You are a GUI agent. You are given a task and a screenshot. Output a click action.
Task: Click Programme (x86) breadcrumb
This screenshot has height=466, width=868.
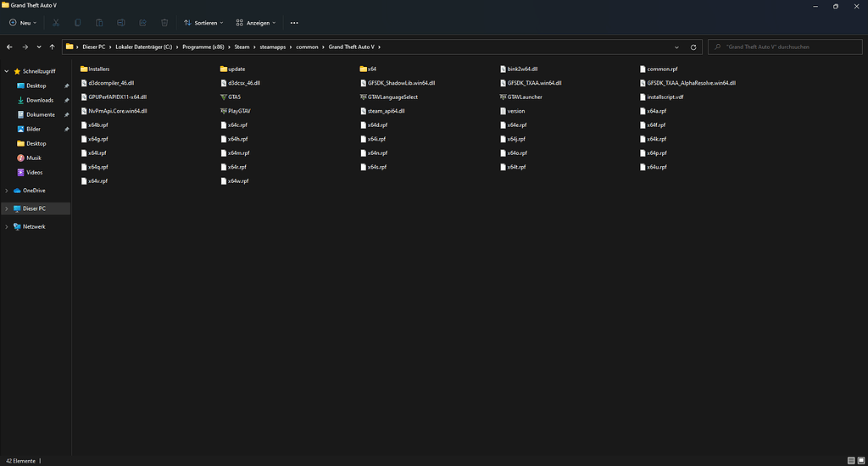click(x=203, y=47)
